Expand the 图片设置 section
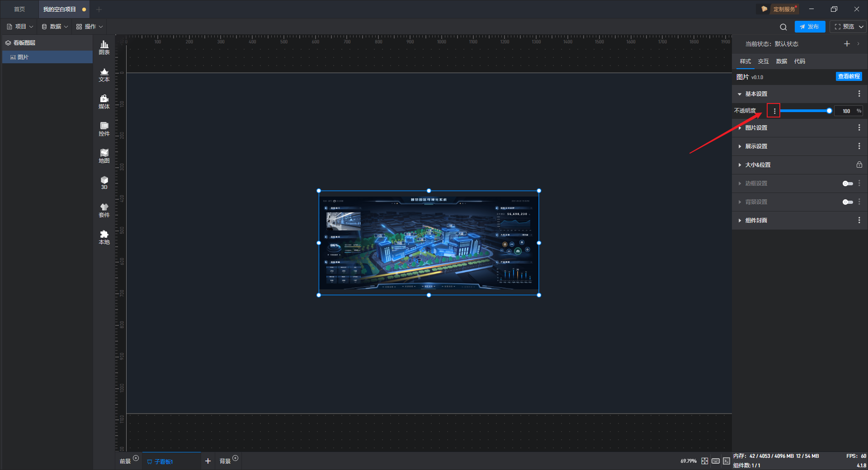 tap(756, 128)
